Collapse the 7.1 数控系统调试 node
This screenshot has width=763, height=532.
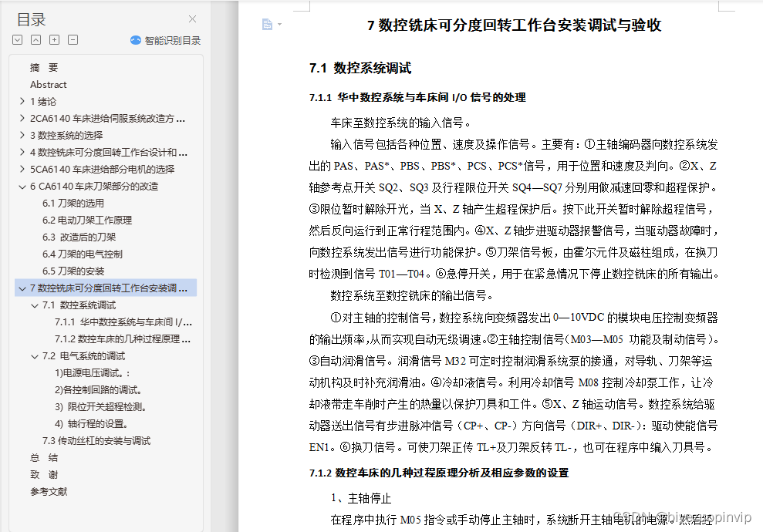coord(35,305)
